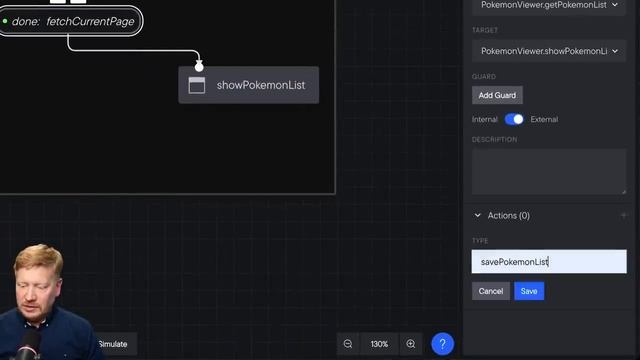Toggle the Internal/External transition switch
Viewport: 640px width, 360px height.
(x=514, y=119)
